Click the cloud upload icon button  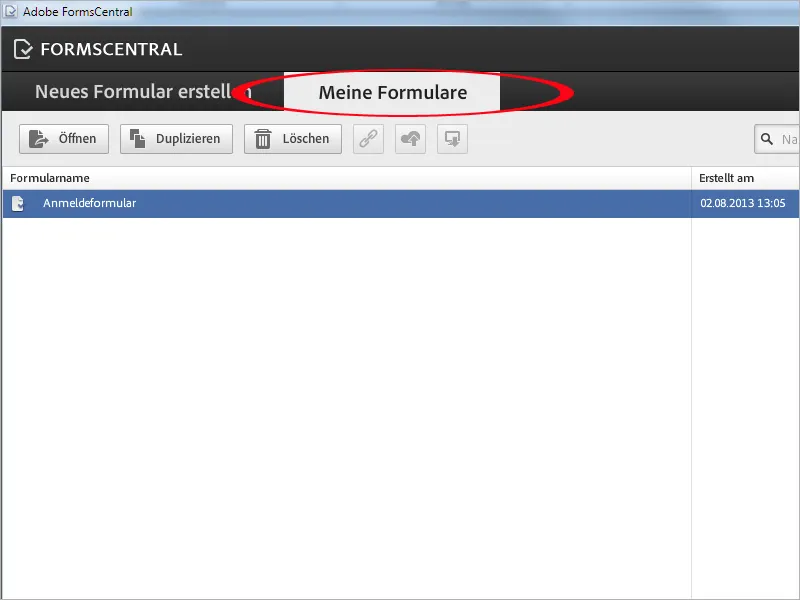click(x=411, y=139)
